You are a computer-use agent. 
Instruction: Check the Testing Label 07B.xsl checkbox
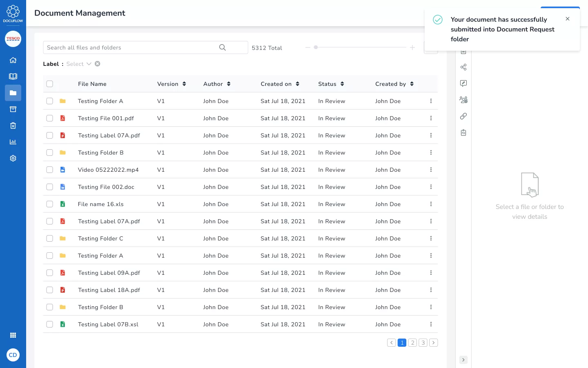50,324
